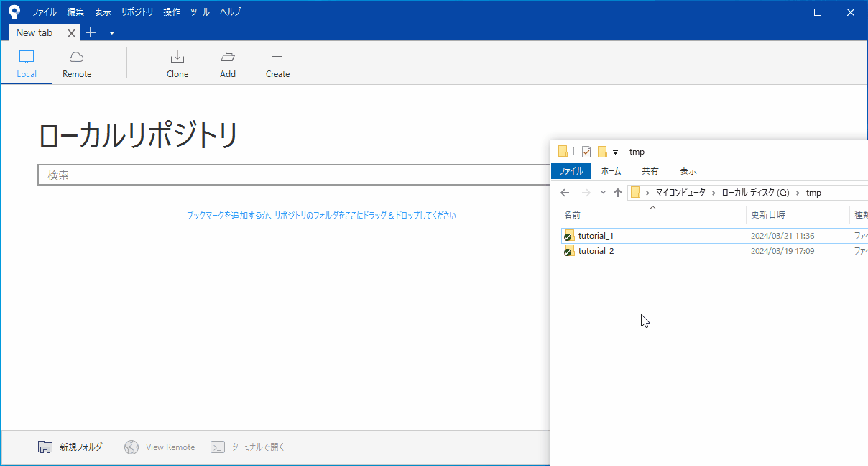Open the tab list dropdown arrow
Screen dimensions: 868x466
point(111,33)
